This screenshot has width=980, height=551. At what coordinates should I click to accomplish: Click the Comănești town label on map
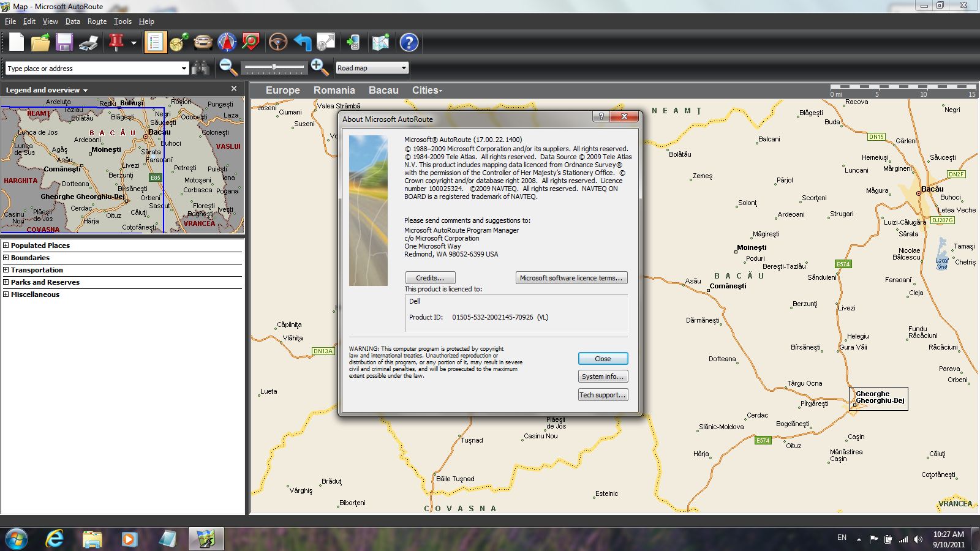(728, 286)
